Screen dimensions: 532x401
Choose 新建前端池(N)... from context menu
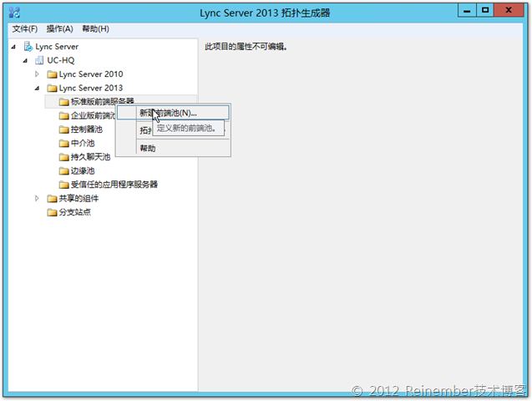click(x=173, y=113)
